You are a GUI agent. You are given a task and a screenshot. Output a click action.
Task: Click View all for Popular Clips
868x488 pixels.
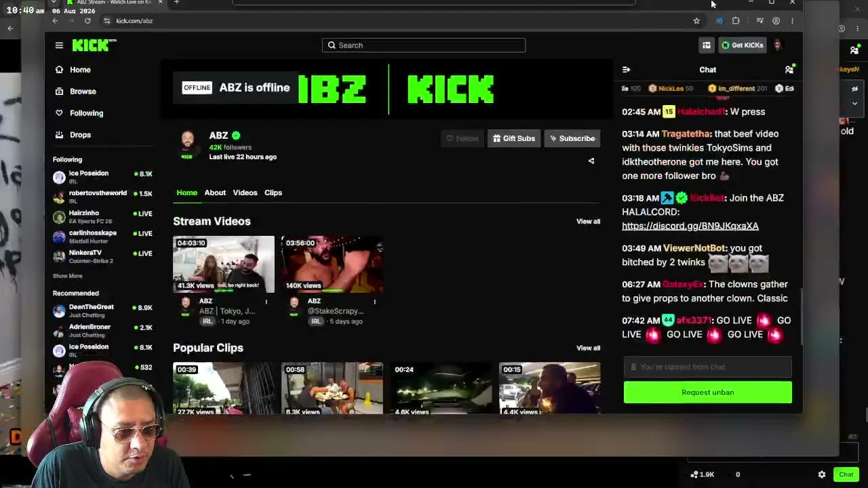pos(588,348)
